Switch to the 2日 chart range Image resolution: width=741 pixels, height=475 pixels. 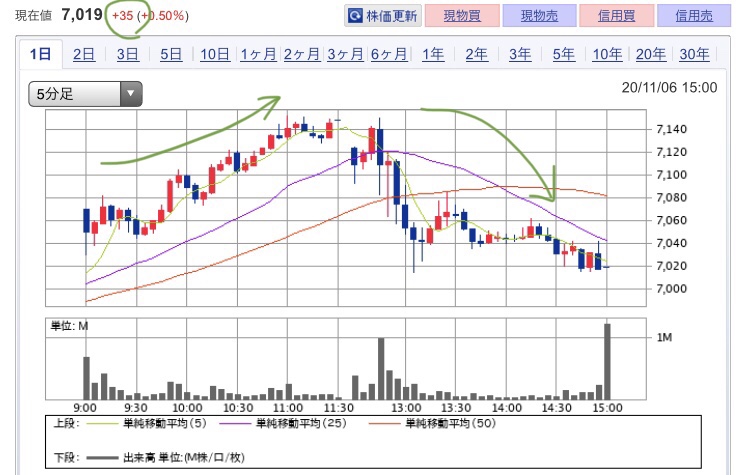(84, 54)
